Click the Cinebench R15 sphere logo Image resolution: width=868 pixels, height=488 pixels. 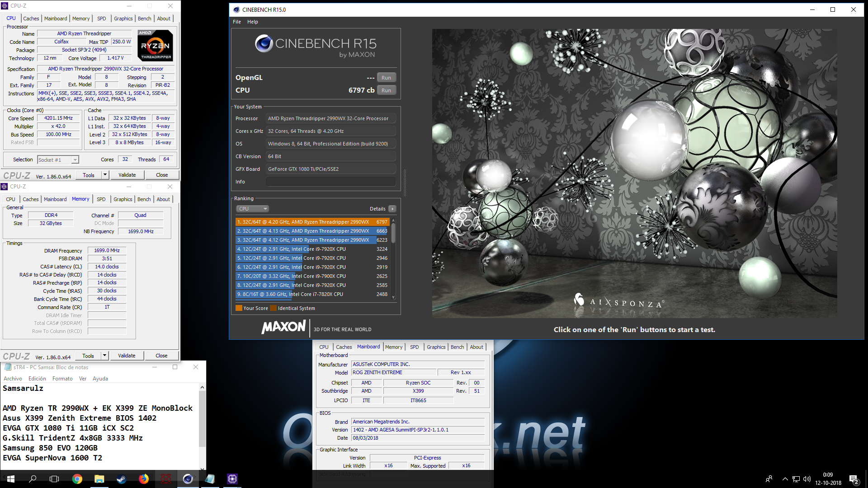(x=264, y=43)
